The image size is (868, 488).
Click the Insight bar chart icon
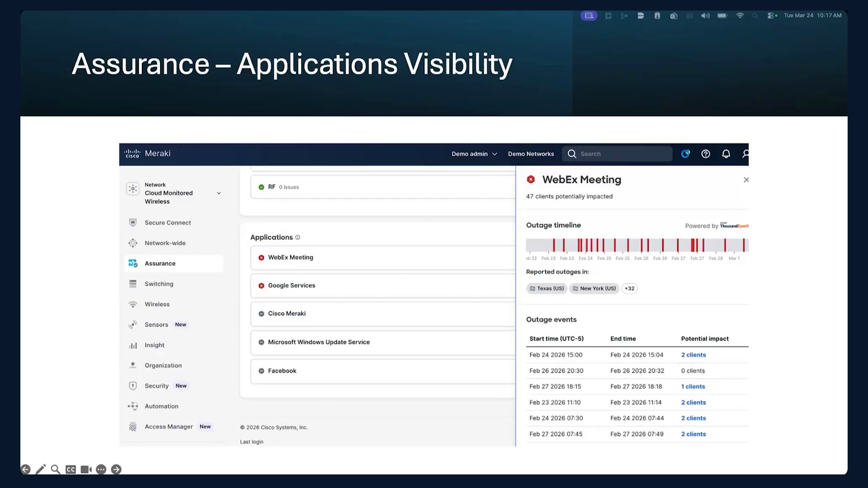(x=133, y=345)
